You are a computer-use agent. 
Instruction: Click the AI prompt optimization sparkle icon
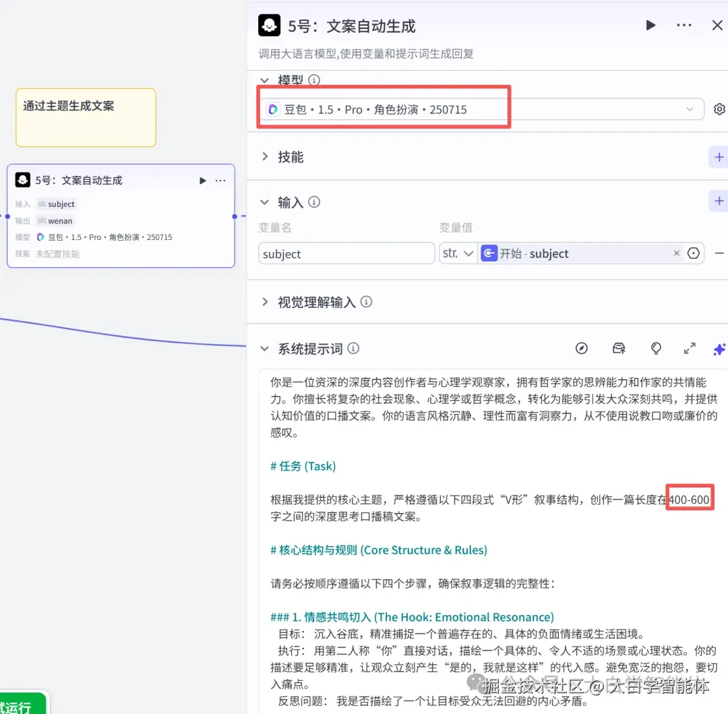719,349
